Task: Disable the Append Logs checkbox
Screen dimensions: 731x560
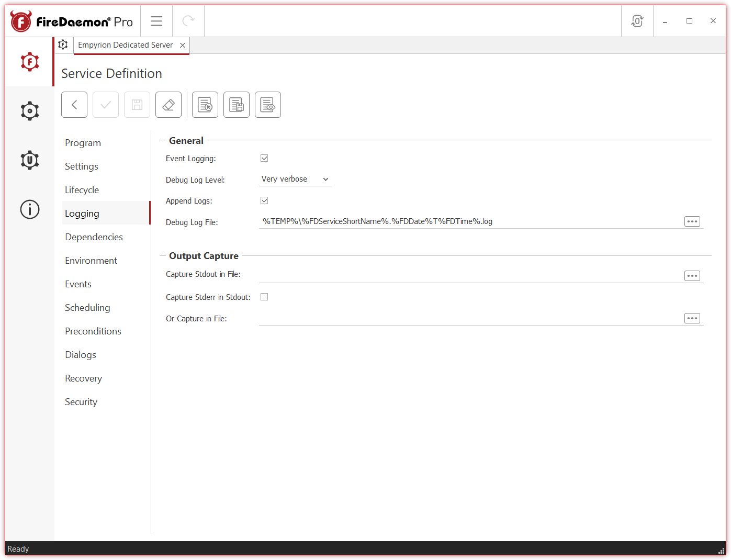Action: click(264, 200)
